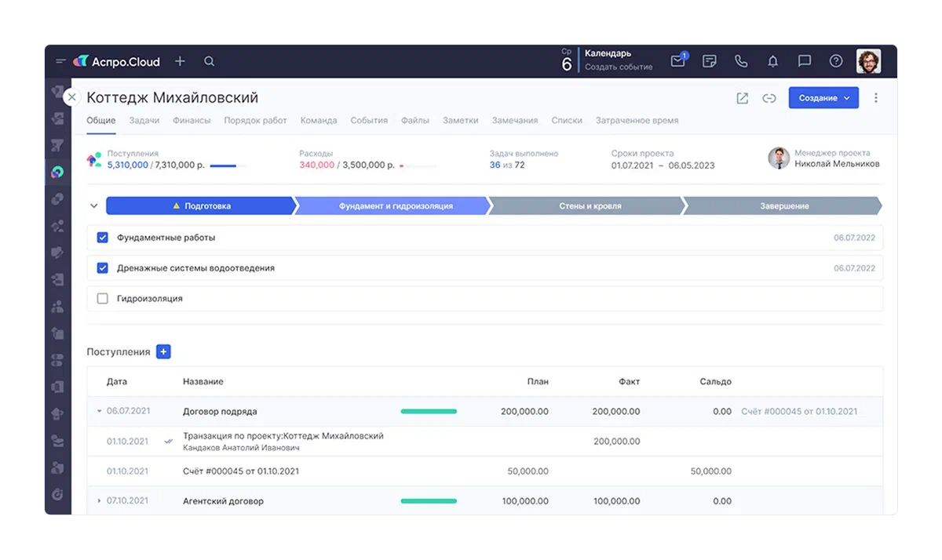Open notifications bell icon
This screenshot has height=560, width=942.
tap(772, 61)
